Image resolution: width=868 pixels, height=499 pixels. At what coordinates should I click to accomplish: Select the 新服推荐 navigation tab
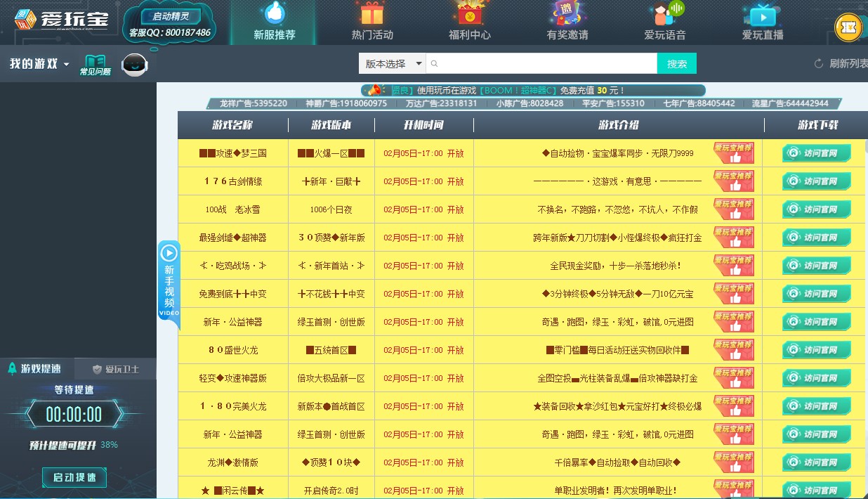(274, 22)
